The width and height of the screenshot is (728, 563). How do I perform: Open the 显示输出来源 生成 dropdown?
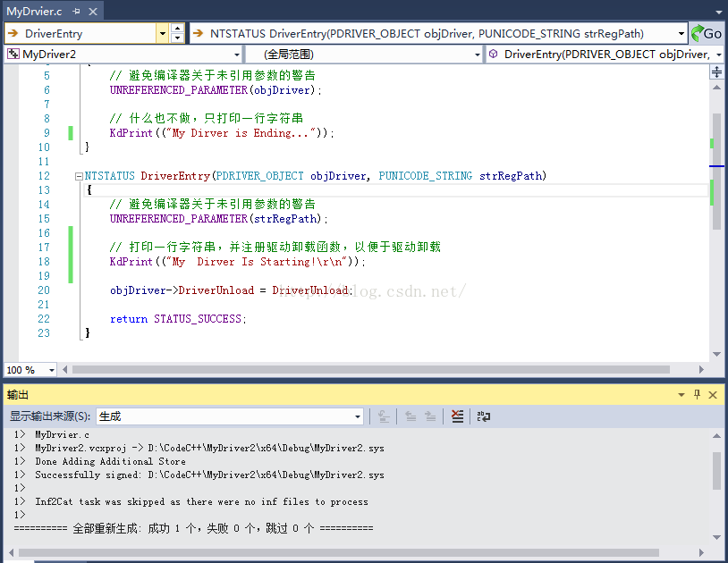(x=358, y=416)
